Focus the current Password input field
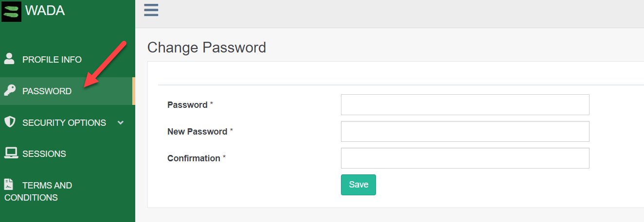Screen dimensions: 644x222 (465, 104)
